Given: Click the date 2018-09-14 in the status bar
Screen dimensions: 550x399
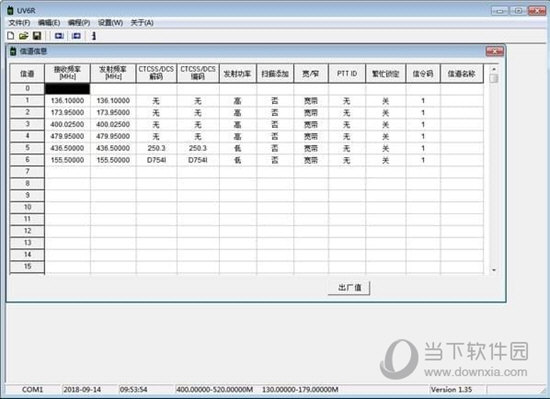Looking at the screenshot, I should (x=82, y=390).
